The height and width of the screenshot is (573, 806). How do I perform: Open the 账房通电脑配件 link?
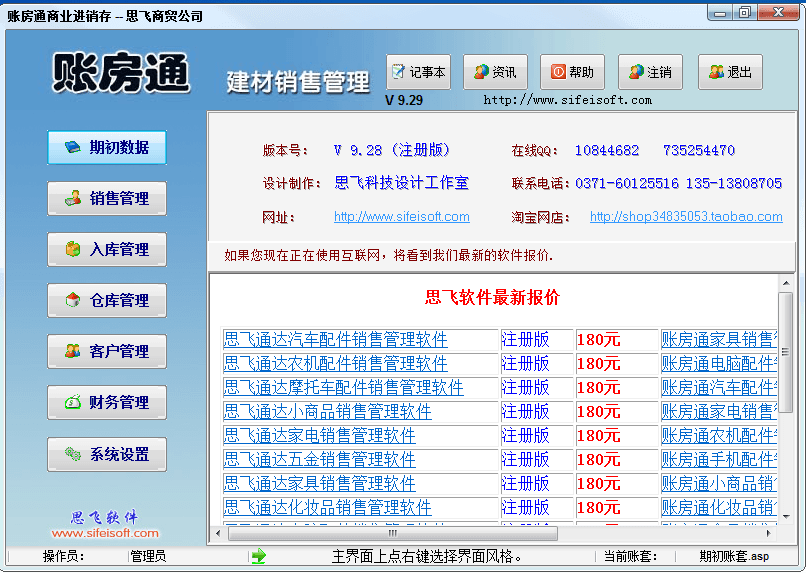point(719,364)
